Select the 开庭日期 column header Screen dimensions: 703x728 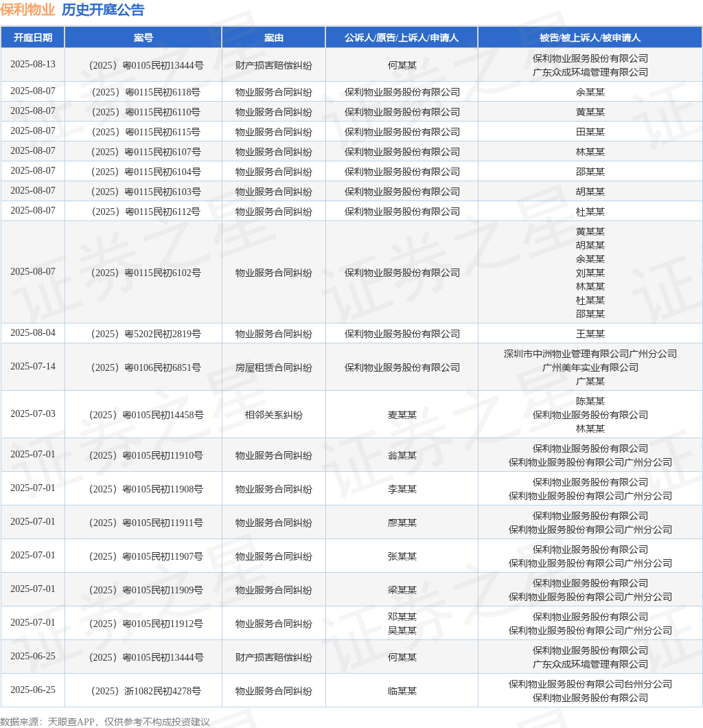click(32, 38)
